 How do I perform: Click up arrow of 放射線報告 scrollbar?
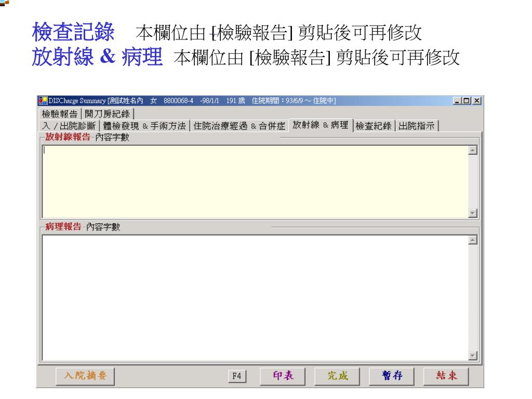(x=473, y=150)
